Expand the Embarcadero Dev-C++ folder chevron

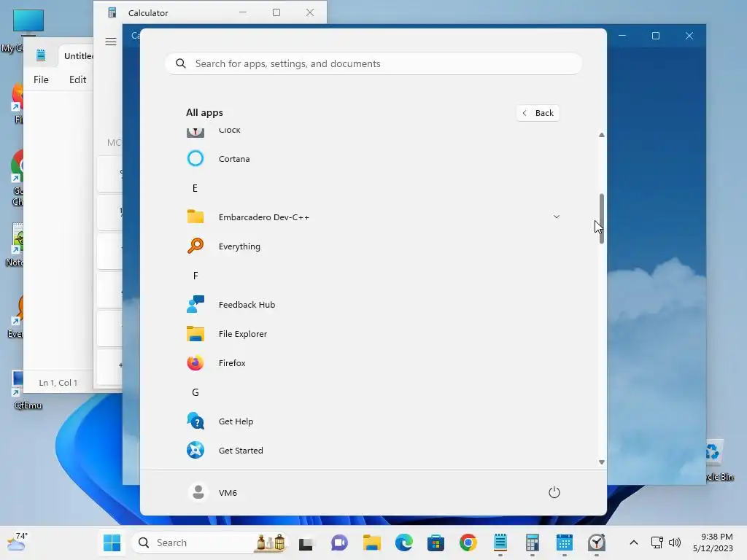click(x=556, y=217)
